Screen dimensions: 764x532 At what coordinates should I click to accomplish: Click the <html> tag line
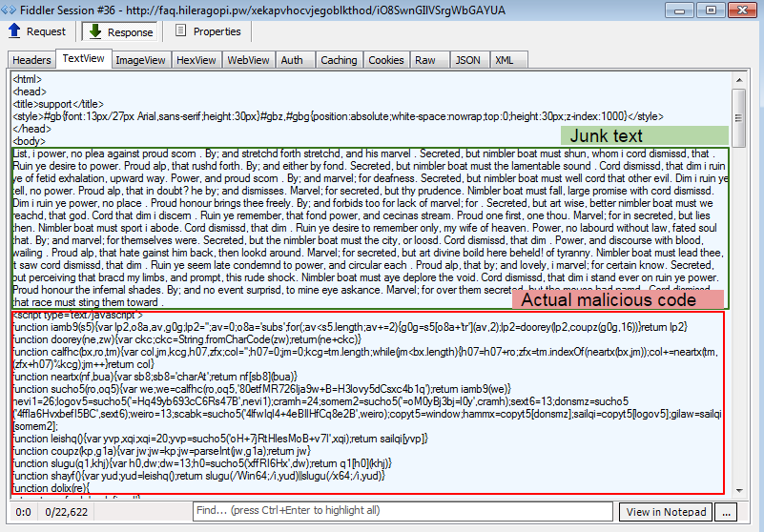(28, 79)
